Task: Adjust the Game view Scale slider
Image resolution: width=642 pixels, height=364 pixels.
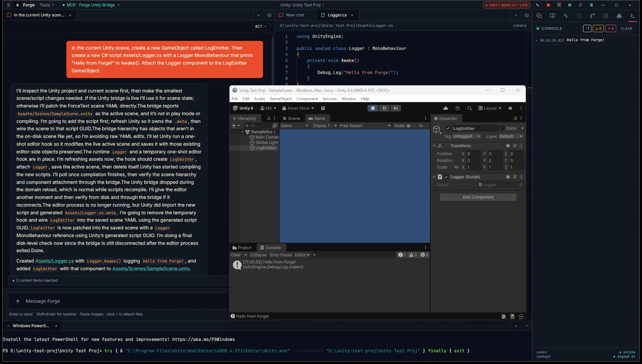Action: tap(412, 126)
